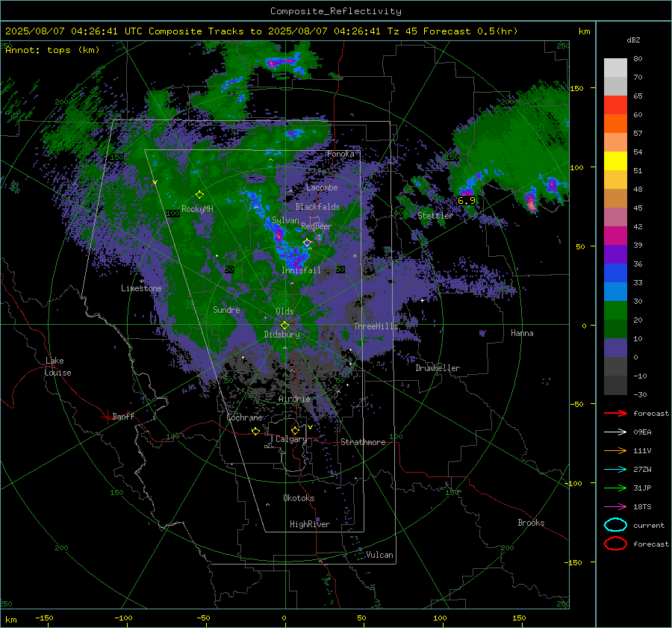The image size is (672, 628).
Task: Click the Lake Louise label
Action: click(x=57, y=367)
